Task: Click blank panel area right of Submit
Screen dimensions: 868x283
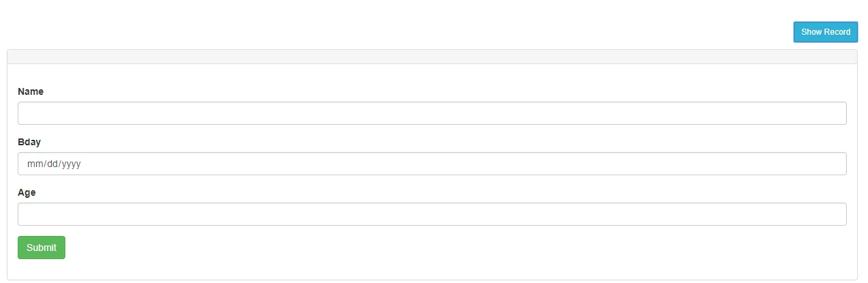Action: pyautogui.click(x=408, y=248)
